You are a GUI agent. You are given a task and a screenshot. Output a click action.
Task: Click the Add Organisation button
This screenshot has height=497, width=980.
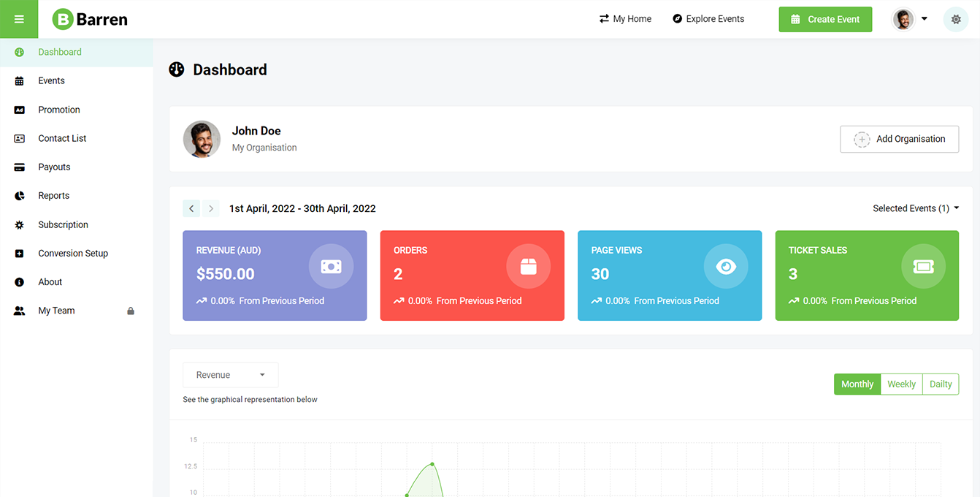(x=899, y=139)
